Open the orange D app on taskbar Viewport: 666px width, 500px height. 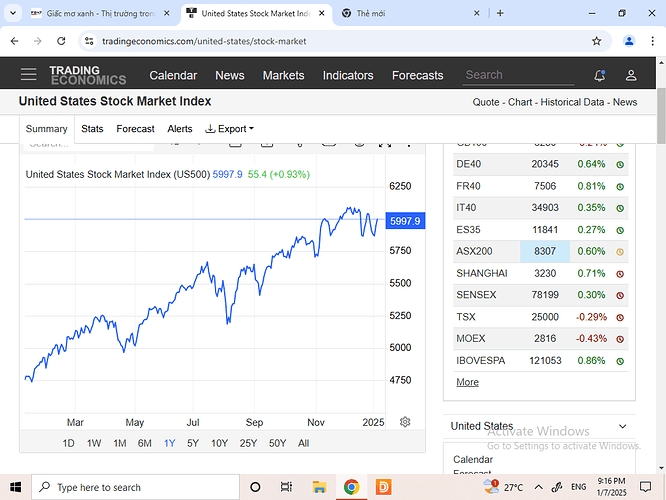(x=383, y=487)
